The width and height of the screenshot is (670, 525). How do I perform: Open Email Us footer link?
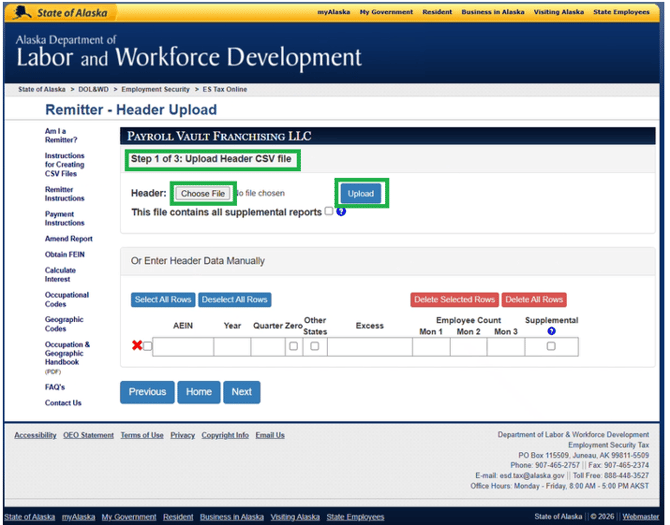click(x=270, y=435)
